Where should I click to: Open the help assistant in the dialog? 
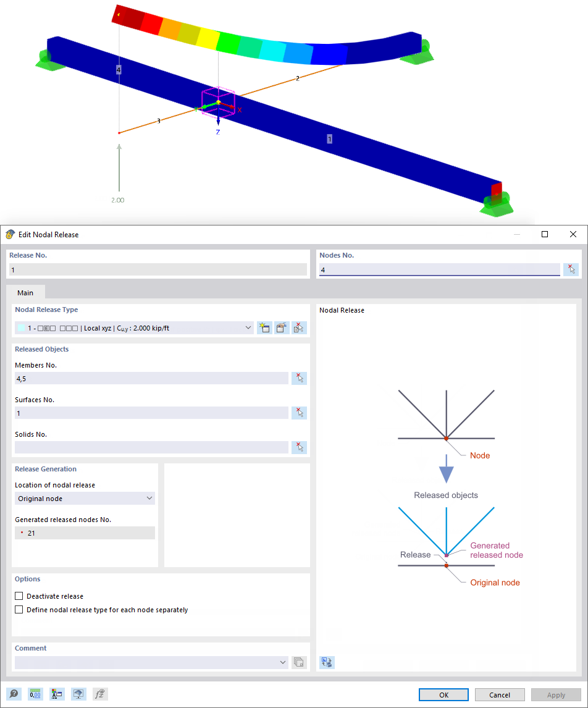pos(14,694)
